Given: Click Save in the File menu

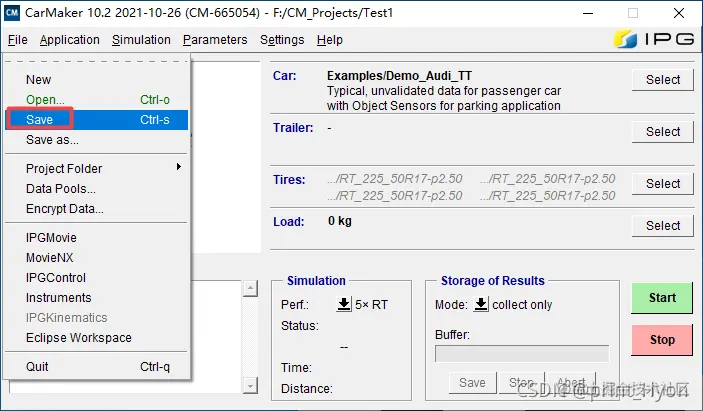Looking at the screenshot, I should pyautogui.click(x=96, y=120).
